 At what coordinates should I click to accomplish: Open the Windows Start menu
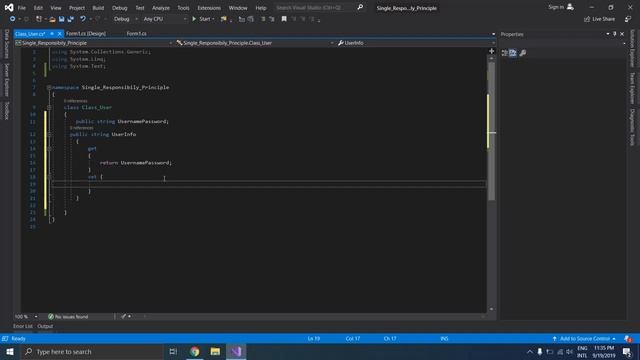point(10,351)
